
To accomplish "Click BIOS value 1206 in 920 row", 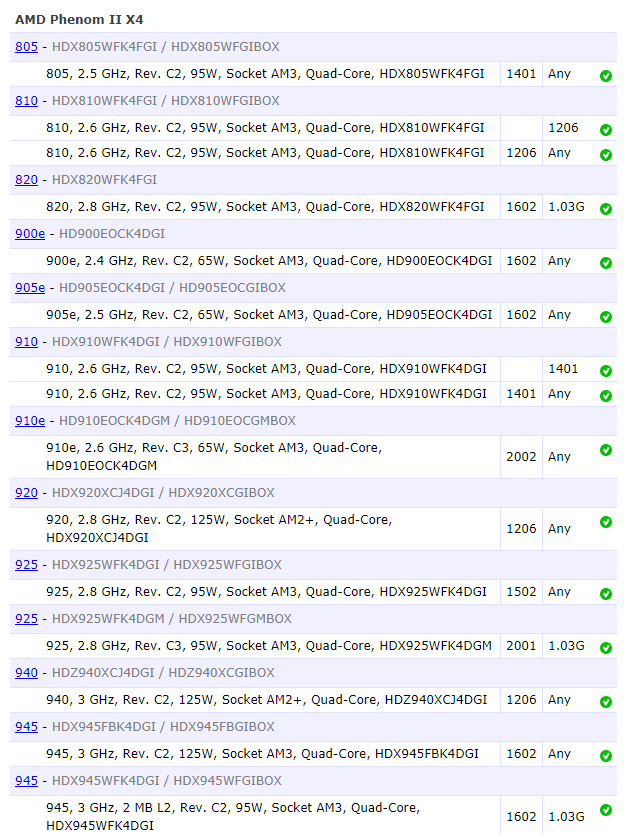I will [521, 528].
